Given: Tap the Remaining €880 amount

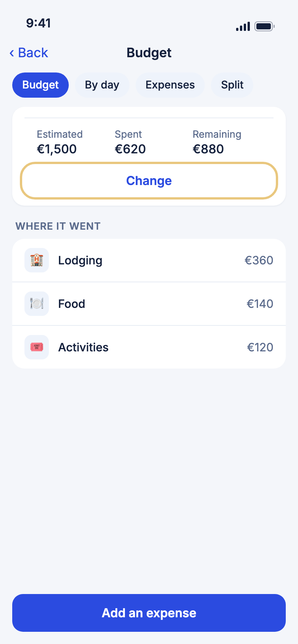Looking at the screenshot, I should tap(208, 149).
